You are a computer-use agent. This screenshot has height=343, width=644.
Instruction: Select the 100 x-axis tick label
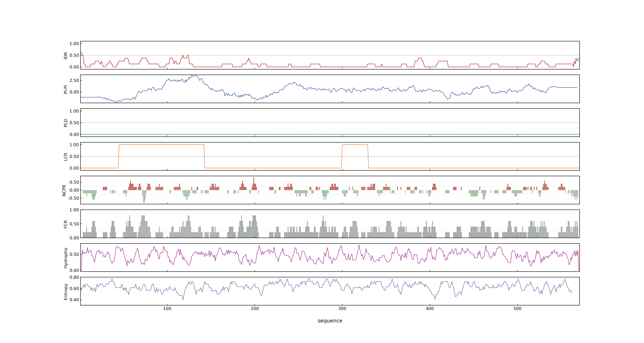(167, 309)
